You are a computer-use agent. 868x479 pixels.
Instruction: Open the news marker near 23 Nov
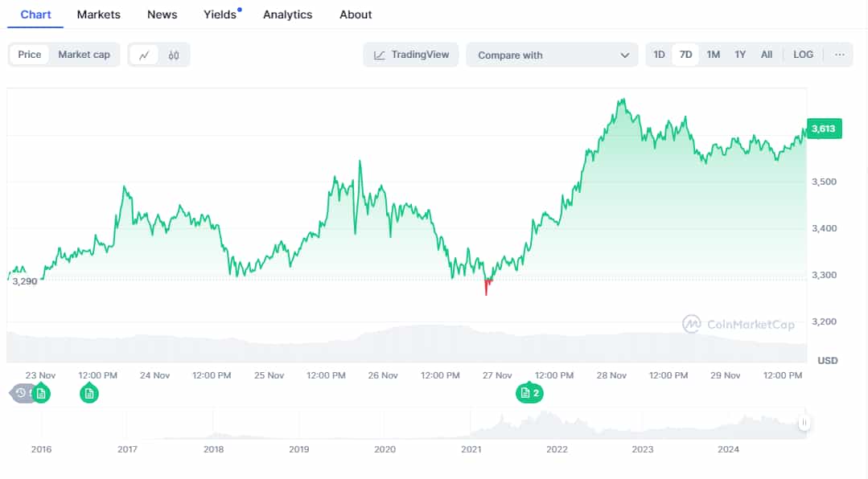click(41, 393)
